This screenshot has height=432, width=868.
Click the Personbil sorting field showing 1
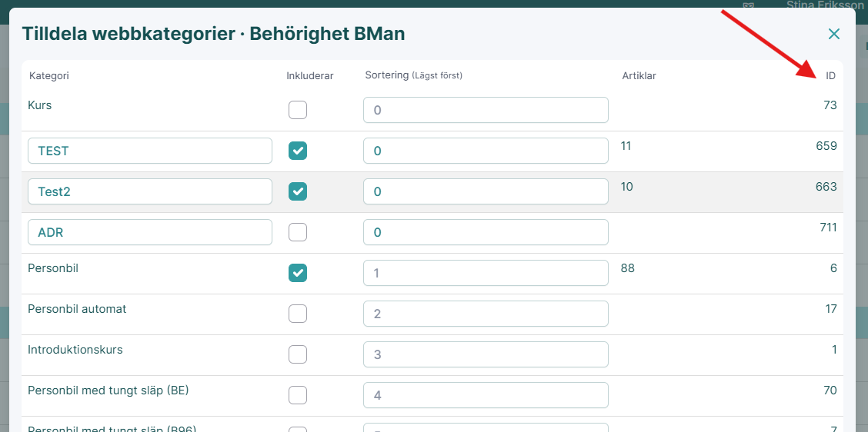[486, 273]
